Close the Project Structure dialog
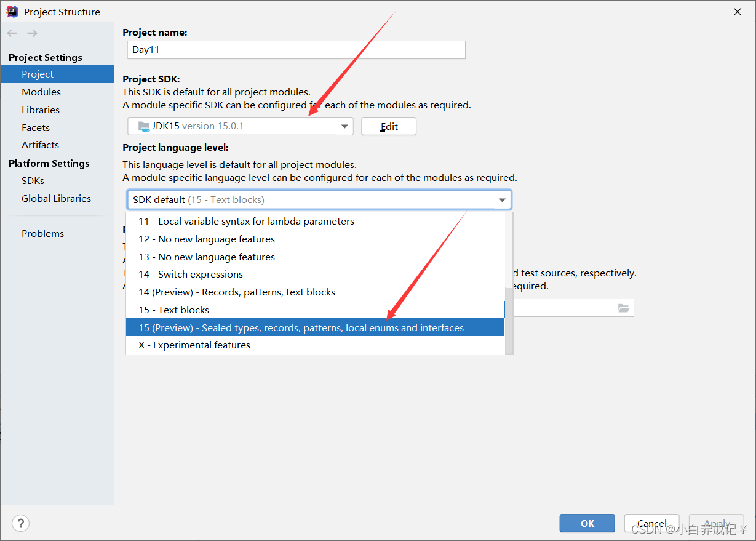This screenshot has width=756, height=541. pos(737,11)
